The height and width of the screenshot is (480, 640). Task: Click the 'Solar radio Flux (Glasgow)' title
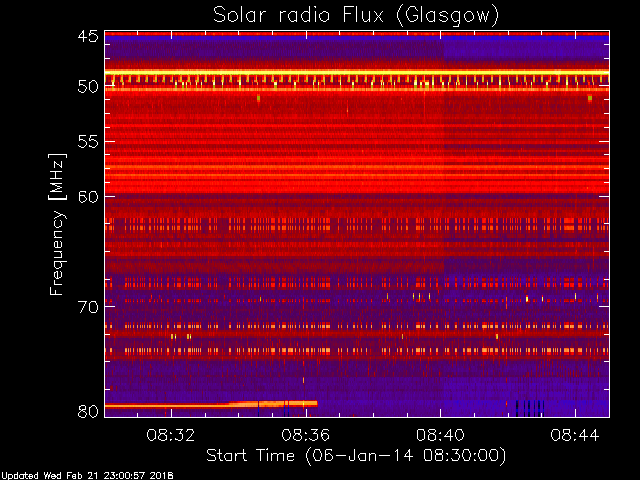click(356, 16)
